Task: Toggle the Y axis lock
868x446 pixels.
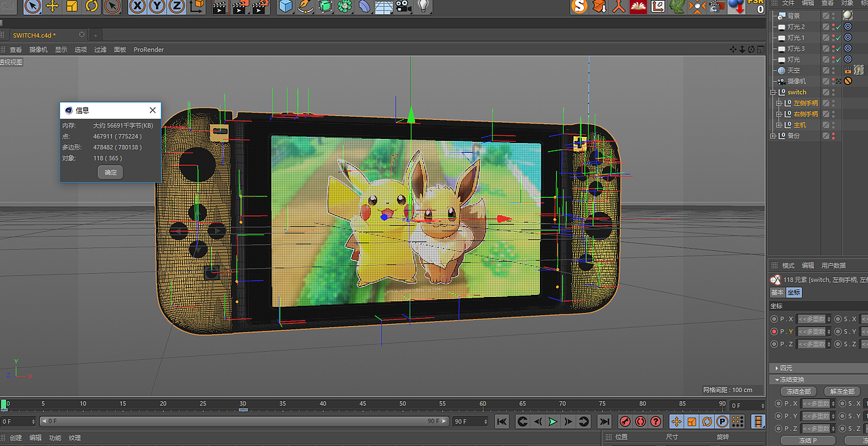Action: click(x=157, y=6)
